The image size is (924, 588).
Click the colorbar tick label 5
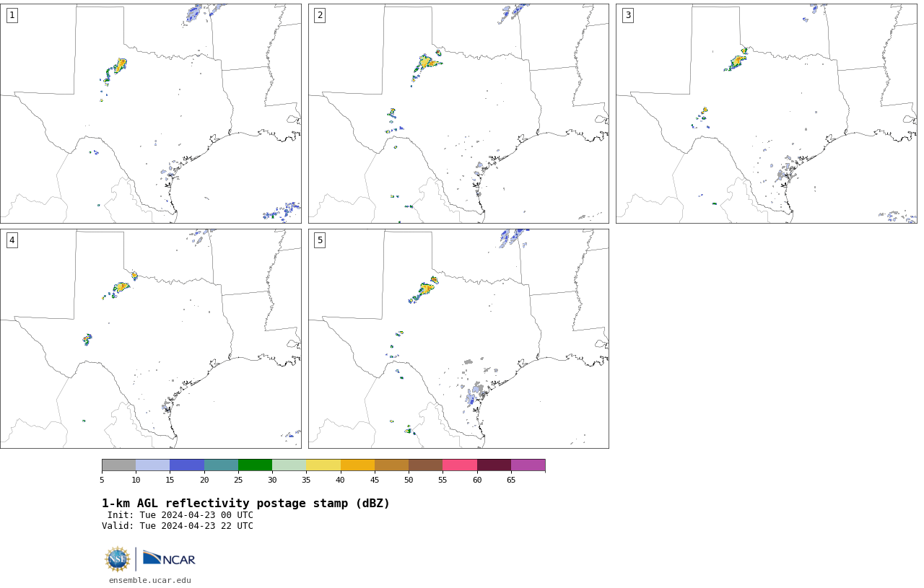pyautogui.click(x=102, y=480)
